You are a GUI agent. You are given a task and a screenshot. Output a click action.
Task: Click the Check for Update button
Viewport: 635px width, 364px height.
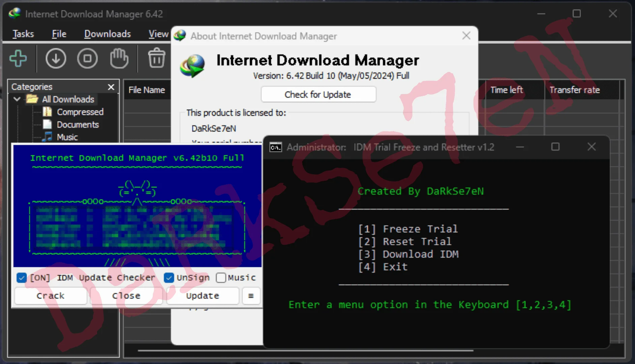318,94
